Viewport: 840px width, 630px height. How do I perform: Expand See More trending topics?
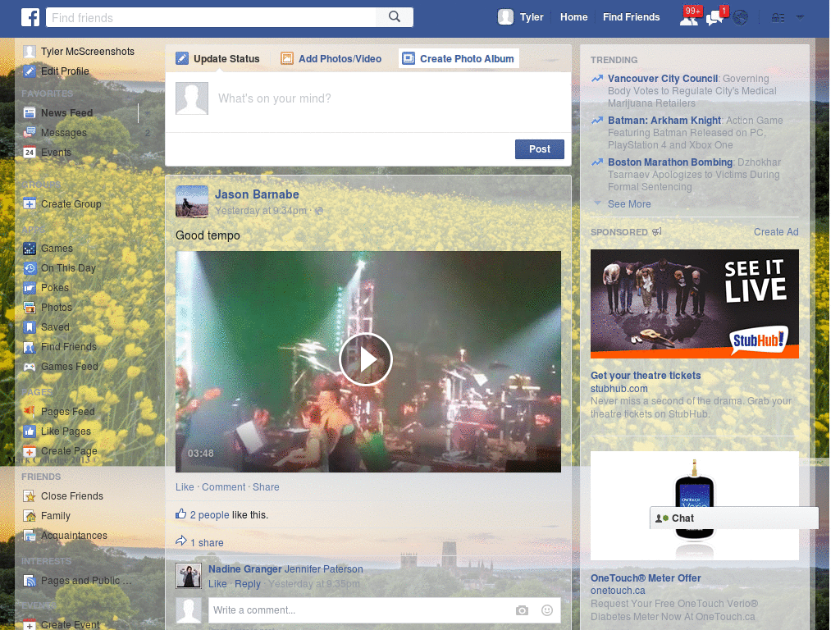coord(629,204)
